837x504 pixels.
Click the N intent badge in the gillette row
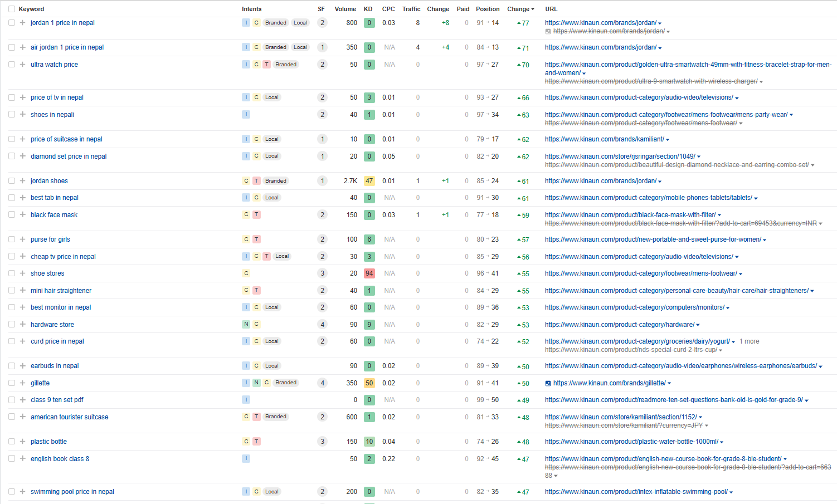(x=256, y=383)
